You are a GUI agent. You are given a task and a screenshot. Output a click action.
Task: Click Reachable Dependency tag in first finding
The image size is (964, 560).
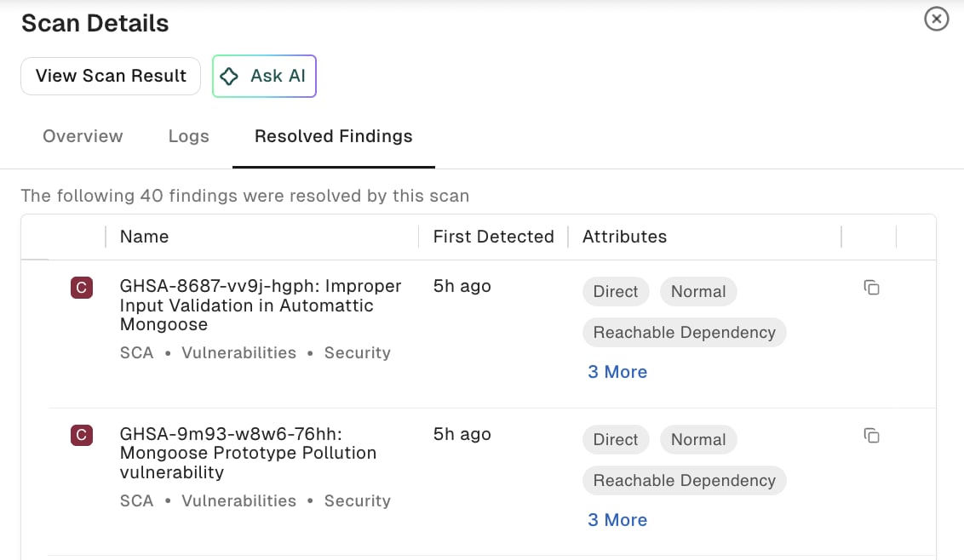click(685, 333)
